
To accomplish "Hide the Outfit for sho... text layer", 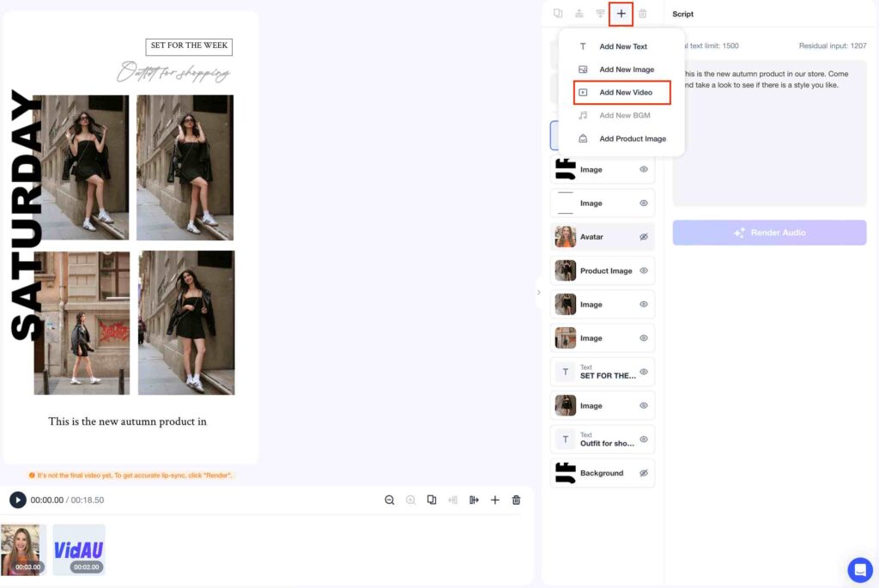I will 644,439.
